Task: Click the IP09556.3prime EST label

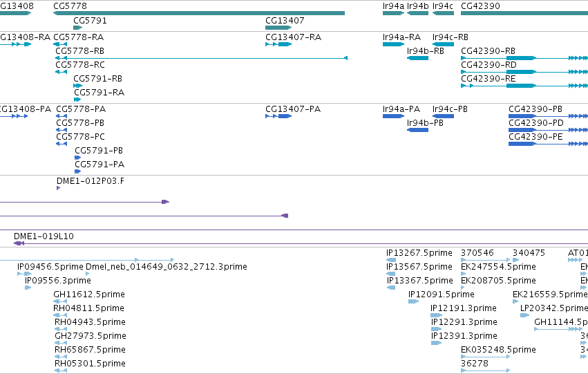Action: click(x=58, y=281)
